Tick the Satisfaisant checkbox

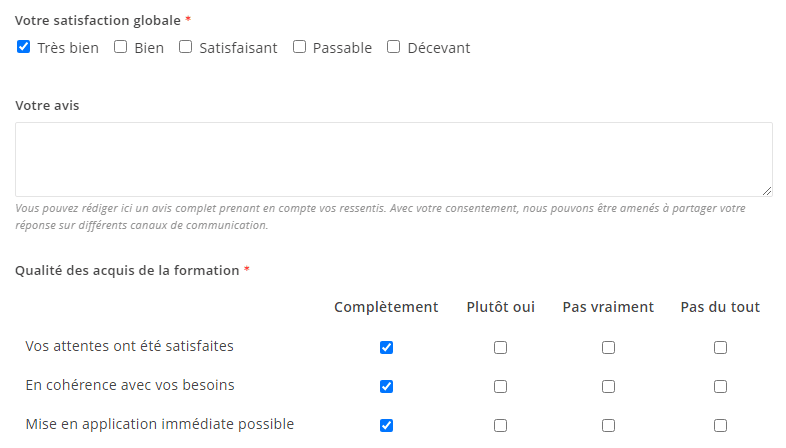point(185,47)
